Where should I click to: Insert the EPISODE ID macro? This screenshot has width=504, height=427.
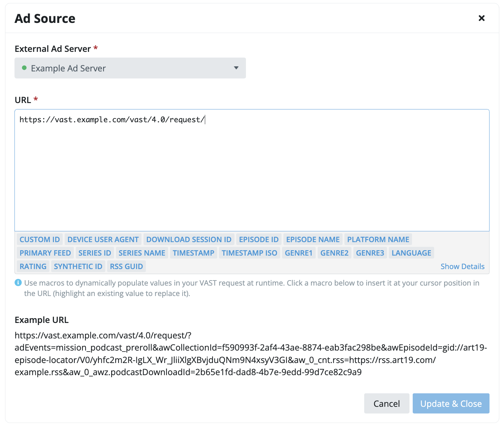click(x=259, y=239)
